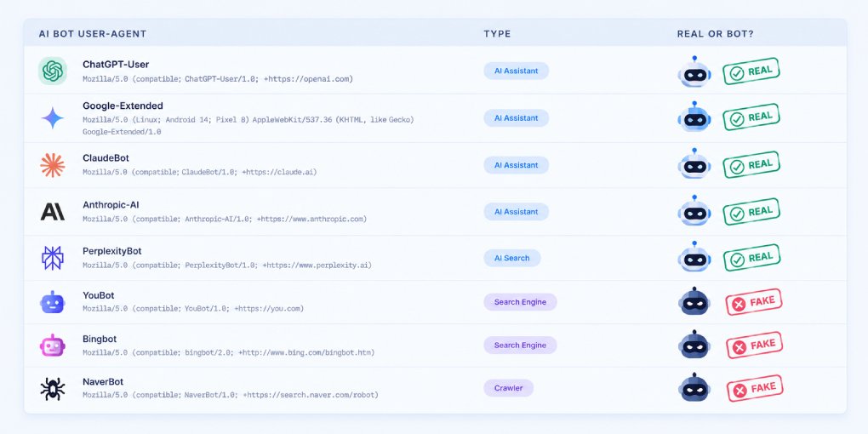Viewport: 868px width, 434px height.
Task: Select the Search Engine tag for Bingbot
Action: [x=520, y=345]
